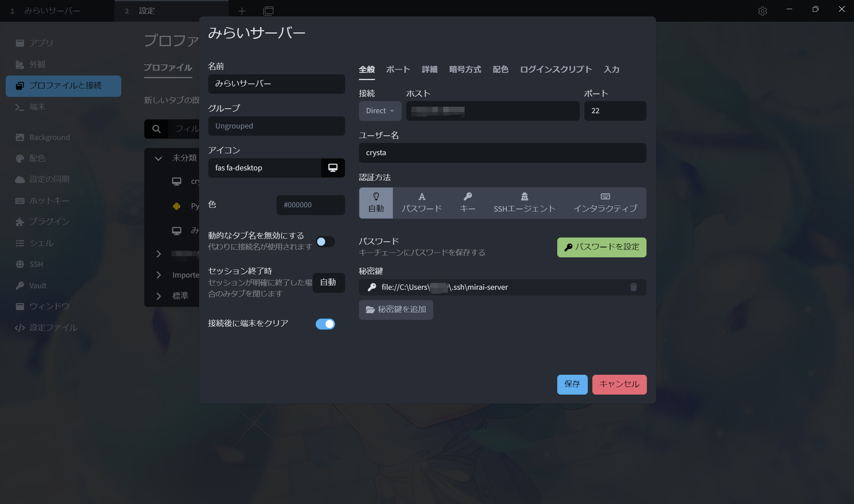Select the Key authentication method
Viewport: 854px width, 504px height.
[467, 203]
